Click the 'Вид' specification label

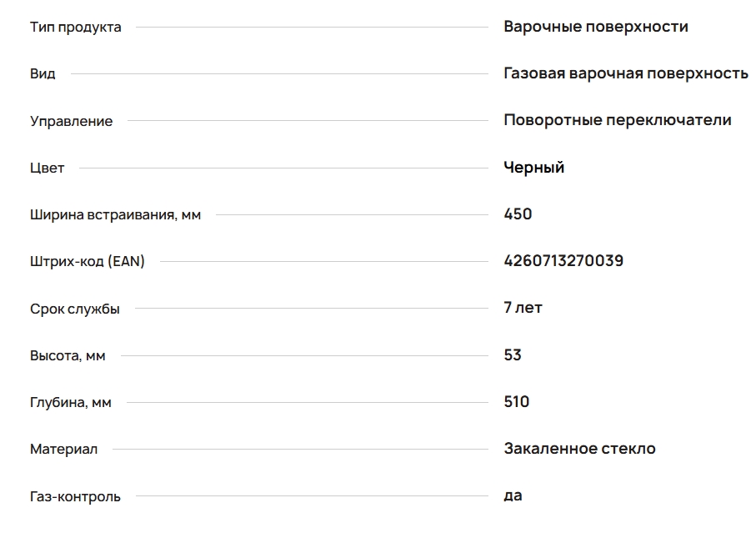pos(43,74)
